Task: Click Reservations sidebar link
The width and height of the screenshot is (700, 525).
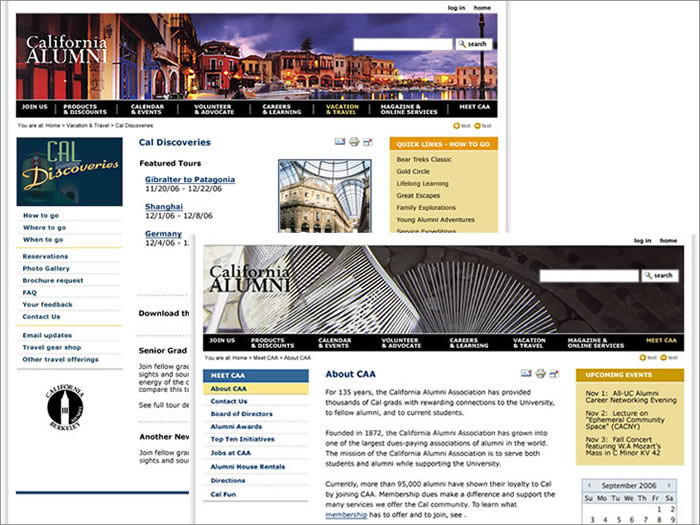Action: pyautogui.click(x=45, y=257)
